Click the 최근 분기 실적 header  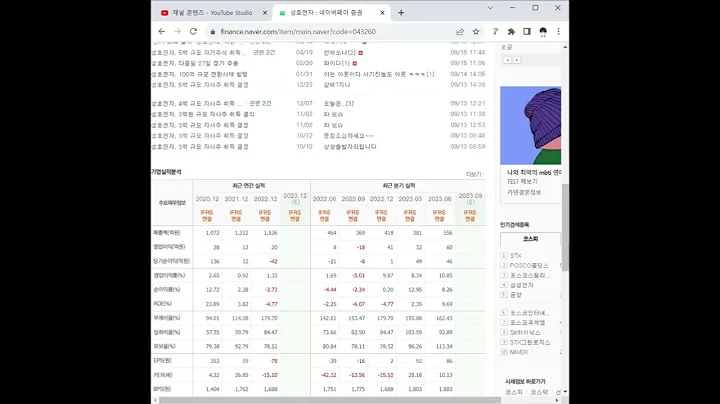pos(399,186)
